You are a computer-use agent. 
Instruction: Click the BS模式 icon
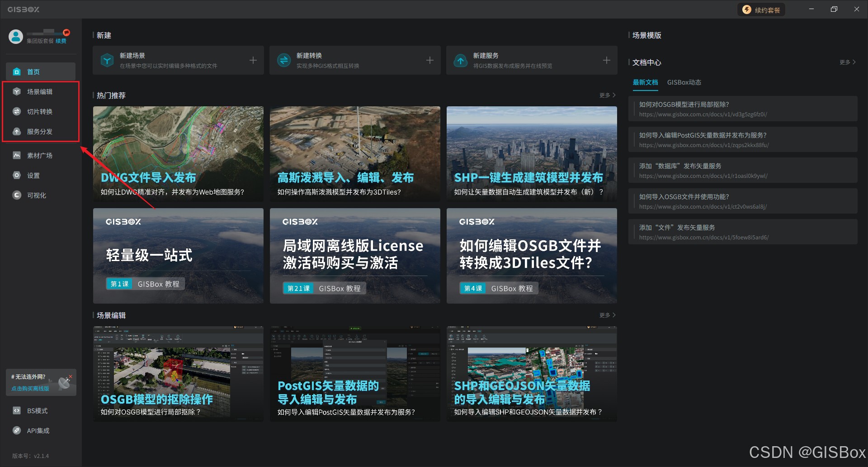click(x=17, y=410)
